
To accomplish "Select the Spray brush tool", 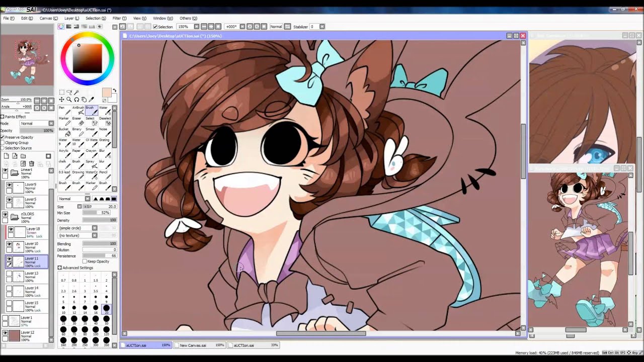I will coord(91,164).
